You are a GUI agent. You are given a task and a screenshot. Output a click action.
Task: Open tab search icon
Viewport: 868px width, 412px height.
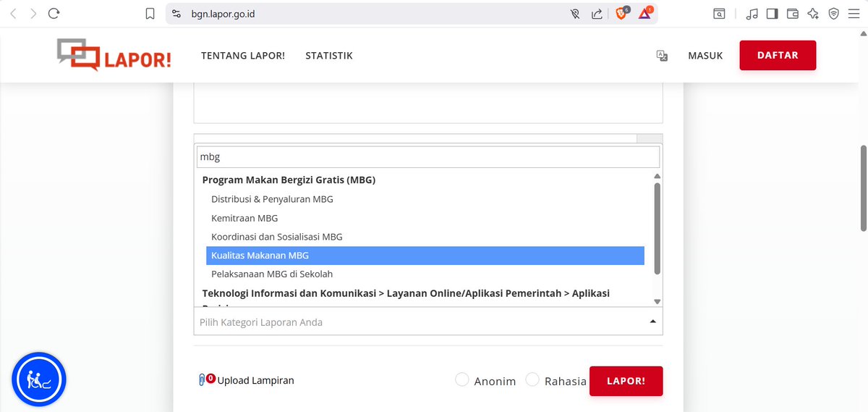[719, 13]
